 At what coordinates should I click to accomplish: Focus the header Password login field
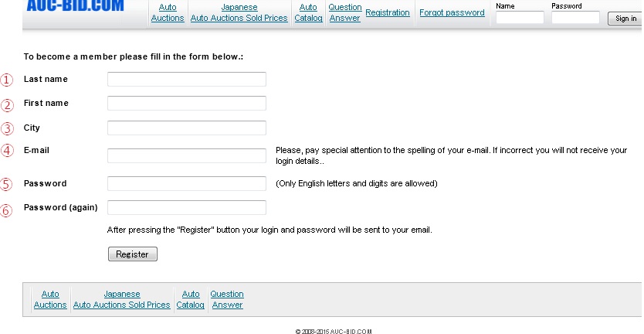coord(575,18)
